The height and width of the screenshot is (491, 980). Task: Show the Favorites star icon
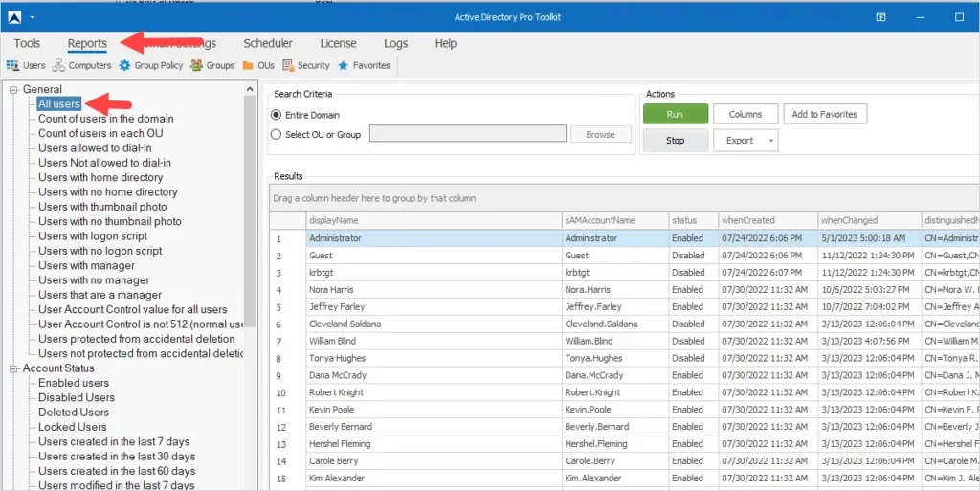pos(344,65)
